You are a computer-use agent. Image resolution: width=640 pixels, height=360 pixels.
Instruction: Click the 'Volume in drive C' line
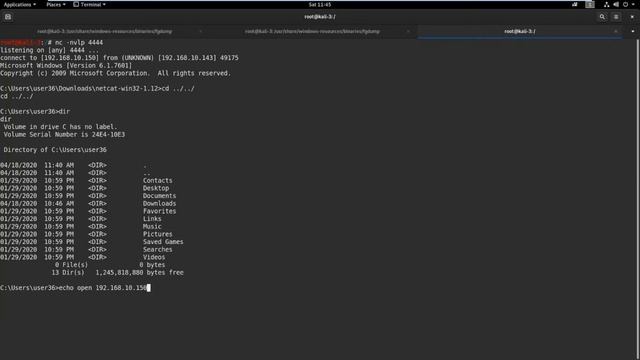click(60, 127)
